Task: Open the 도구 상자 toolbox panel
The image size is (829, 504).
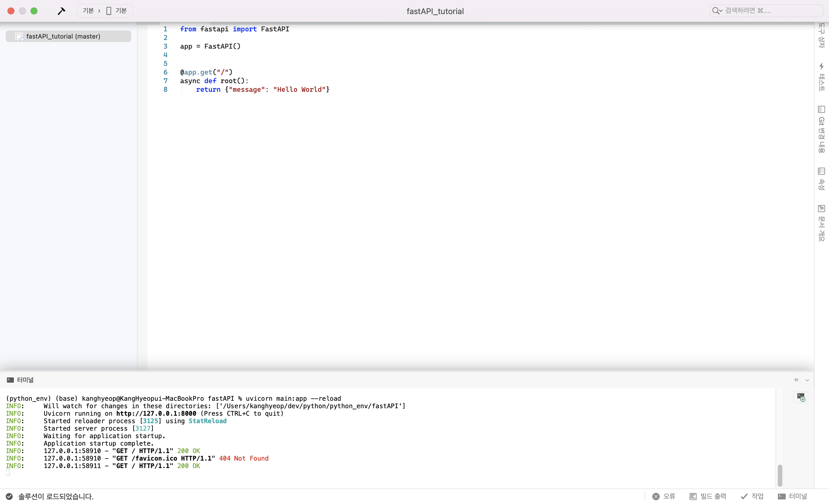Action: click(821, 35)
